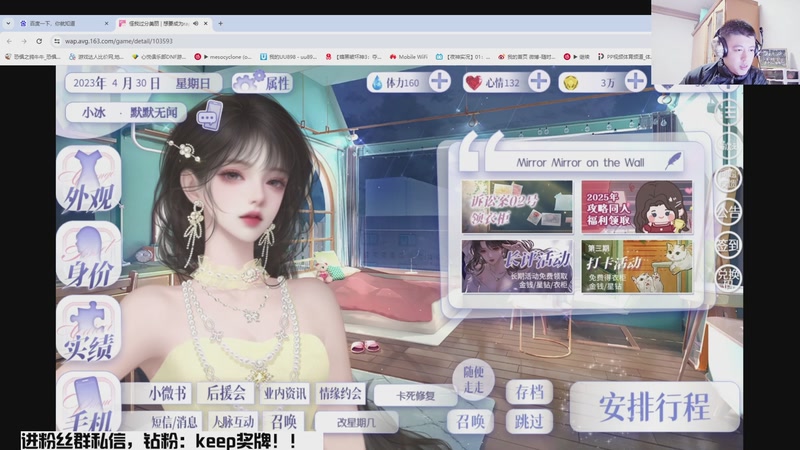The height and width of the screenshot is (450, 800).
Task: Open the 签到 check-in round icon
Action: click(x=728, y=245)
